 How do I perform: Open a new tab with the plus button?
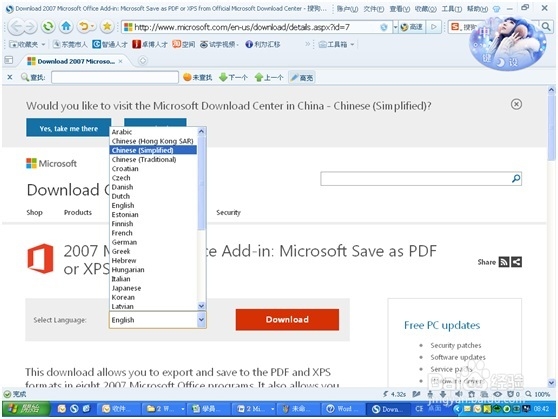[x=143, y=61]
